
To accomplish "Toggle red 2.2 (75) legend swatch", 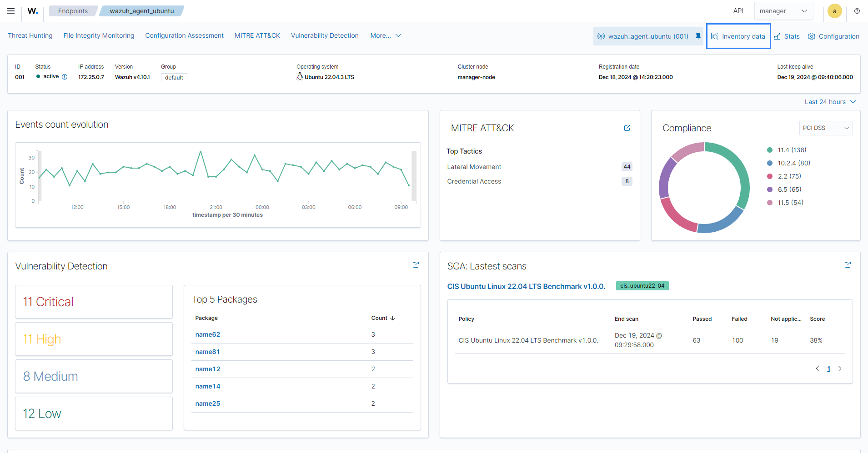I will pyautogui.click(x=770, y=176).
